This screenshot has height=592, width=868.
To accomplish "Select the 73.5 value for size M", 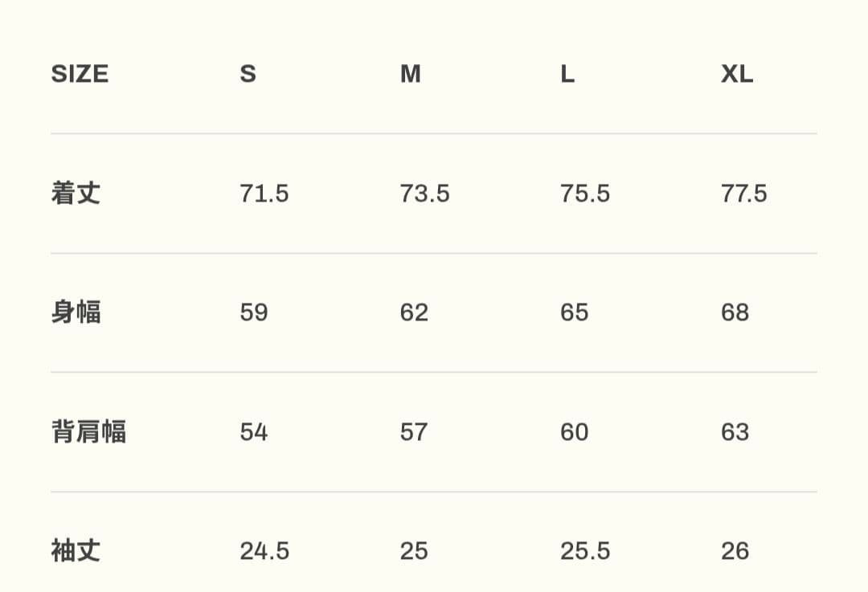I will [x=424, y=194].
